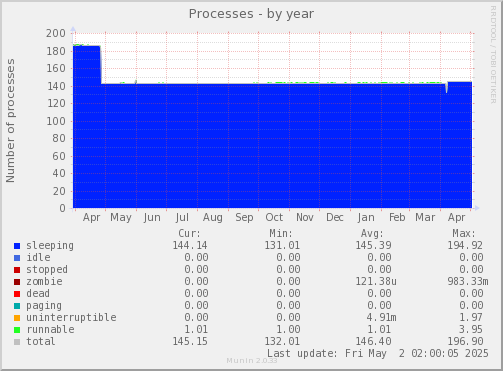Screen dimensions: 503x371
Task: Click zombie maximum value 983.33m
Action: pyautogui.click(x=468, y=281)
